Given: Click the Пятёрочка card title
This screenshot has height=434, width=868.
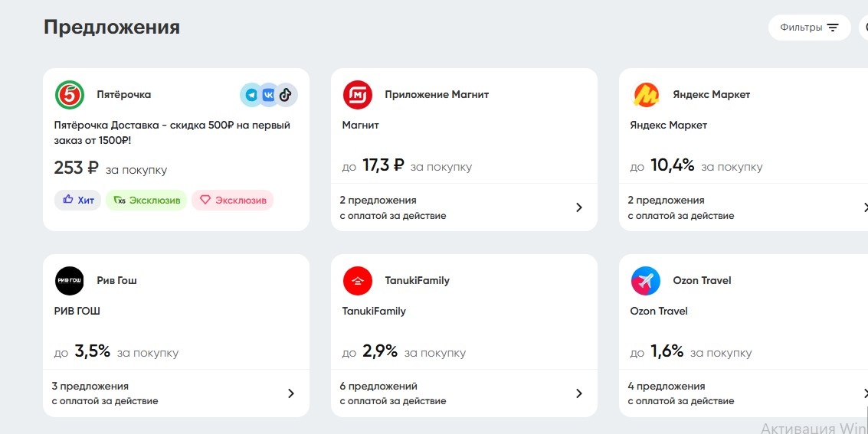Looking at the screenshot, I should 124,95.
